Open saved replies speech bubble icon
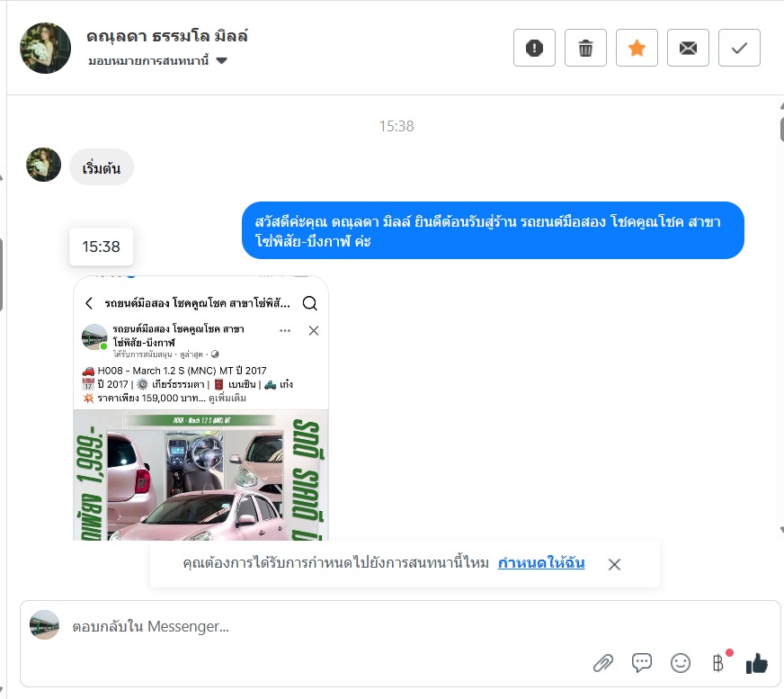 [642, 662]
